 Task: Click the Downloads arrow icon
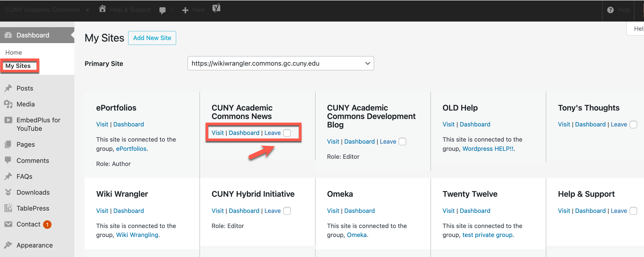[x=8, y=192]
